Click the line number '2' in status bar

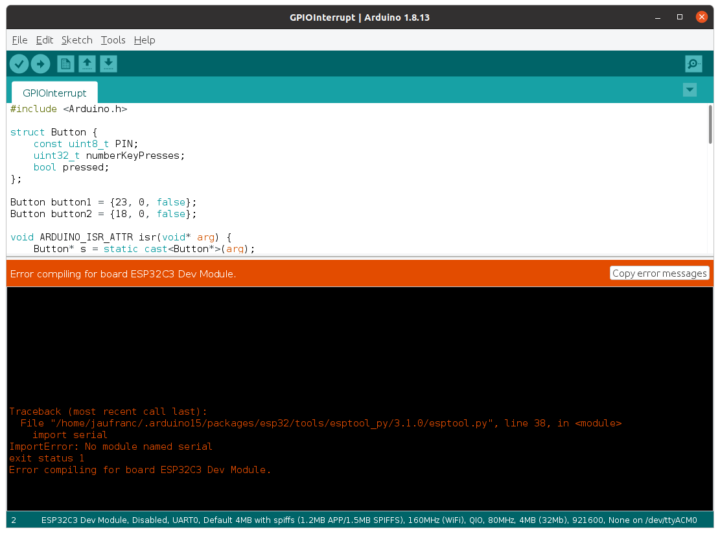[14, 520]
